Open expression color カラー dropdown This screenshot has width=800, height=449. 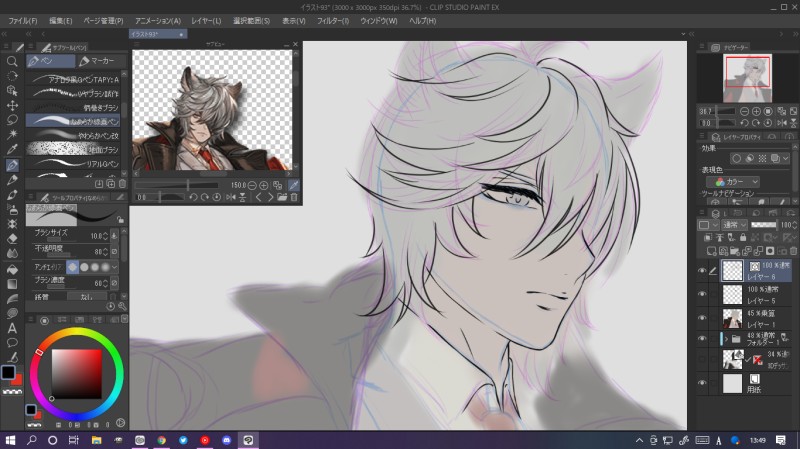click(733, 182)
